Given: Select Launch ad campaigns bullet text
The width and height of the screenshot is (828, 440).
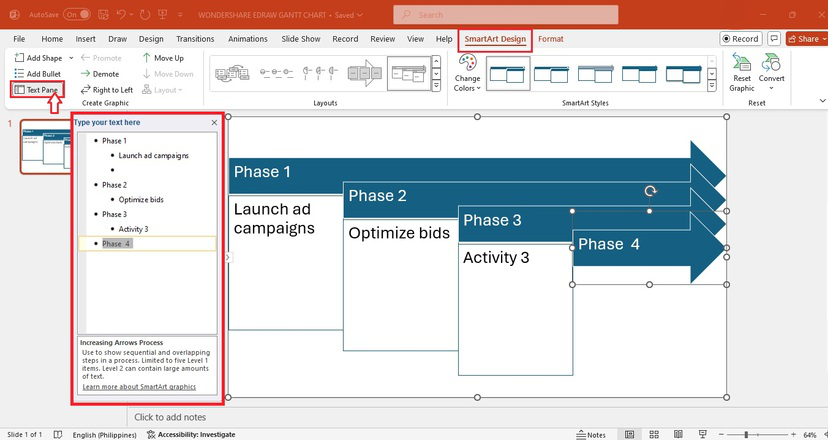Looking at the screenshot, I should [x=153, y=155].
